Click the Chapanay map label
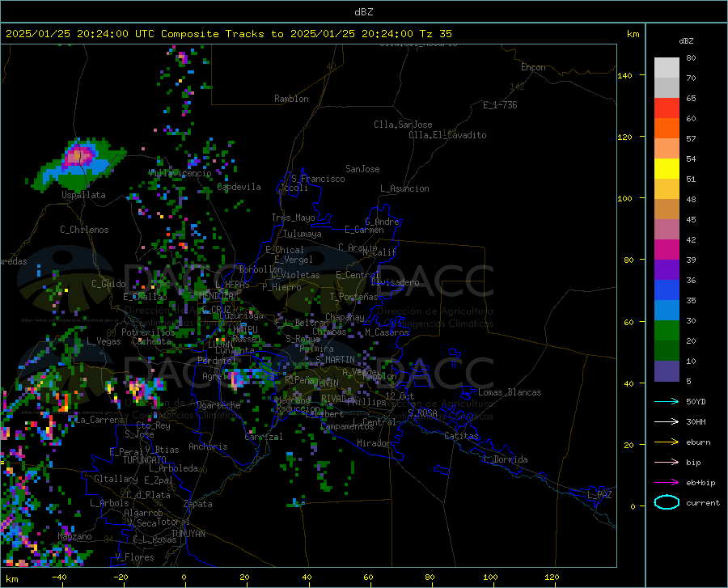Image resolution: width=728 pixels, height=588 pixels. coord(345,317)
